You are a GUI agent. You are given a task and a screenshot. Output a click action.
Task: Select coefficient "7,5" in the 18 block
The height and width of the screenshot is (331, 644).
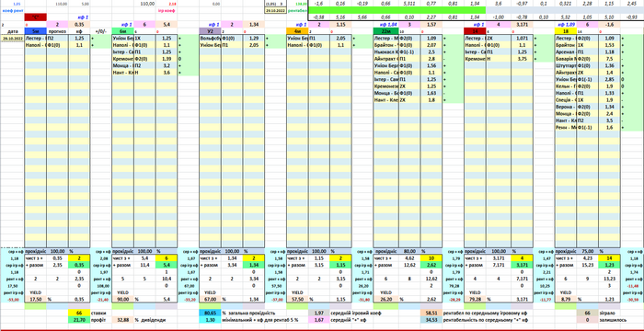click(x=609, y=59)
